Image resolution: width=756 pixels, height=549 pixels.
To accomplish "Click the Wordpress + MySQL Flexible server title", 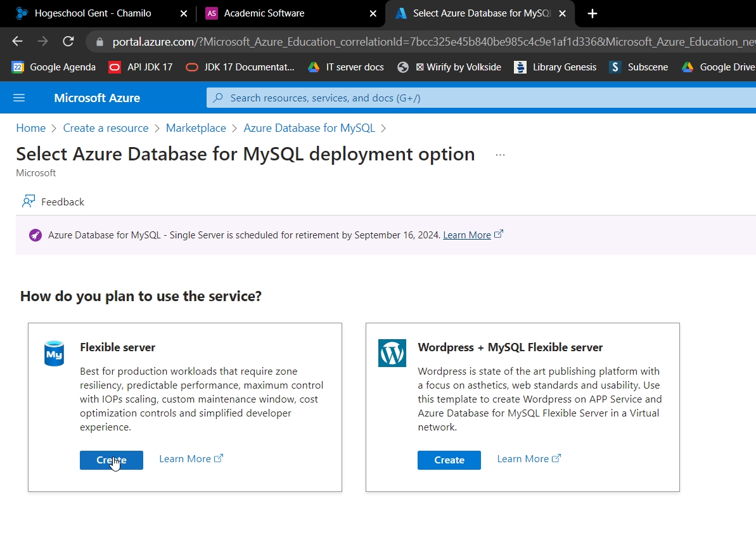I will tap(510, 347).
